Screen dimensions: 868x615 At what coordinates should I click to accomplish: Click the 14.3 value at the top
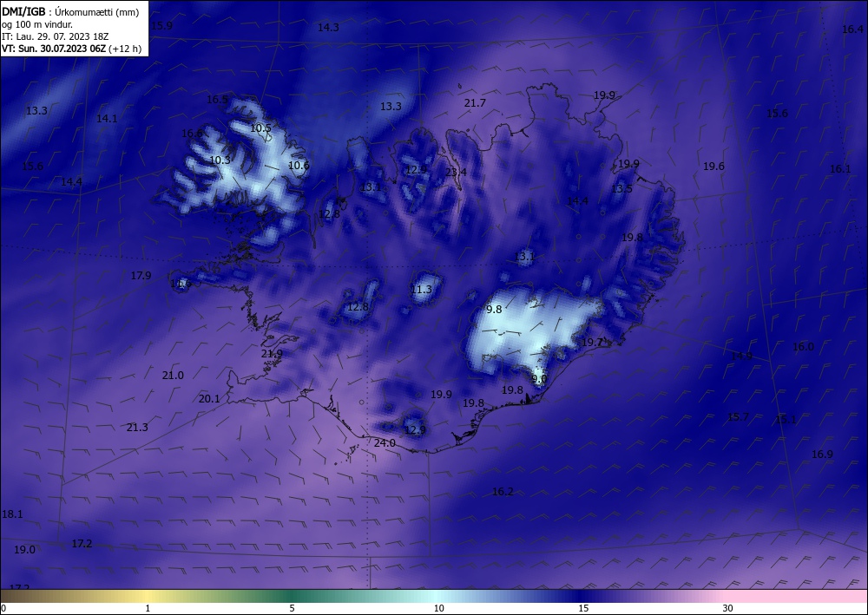coord(328,27)
